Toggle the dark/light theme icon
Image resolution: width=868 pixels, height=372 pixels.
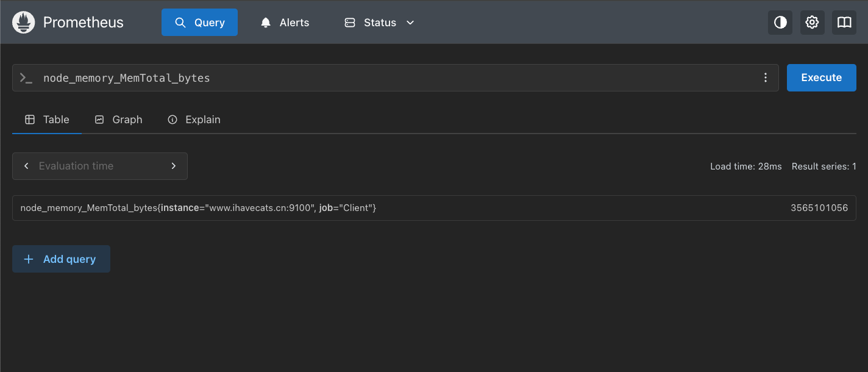pyautogui.click(x=780, y=23)
